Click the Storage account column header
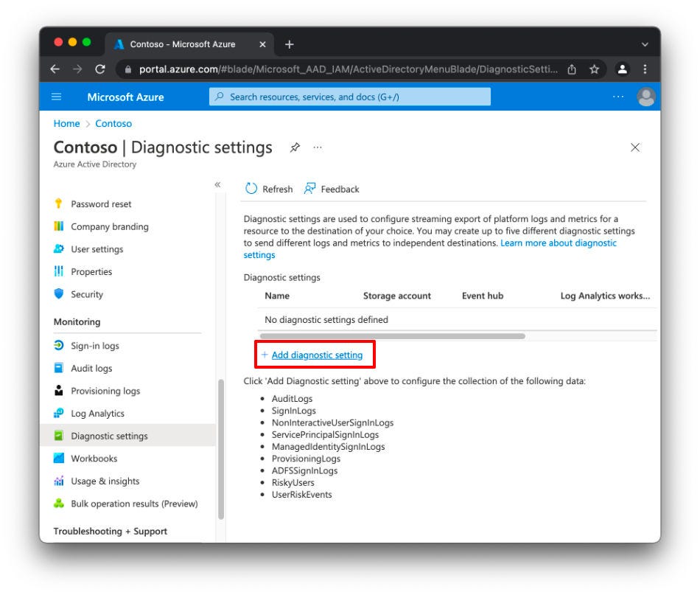The width and height of the screenshot is (700, 595). pos(397,296)
